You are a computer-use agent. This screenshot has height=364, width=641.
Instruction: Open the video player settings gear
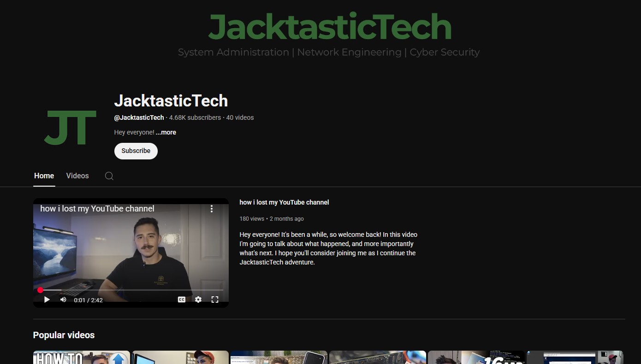pyautogui.click(x=198, y=299)
